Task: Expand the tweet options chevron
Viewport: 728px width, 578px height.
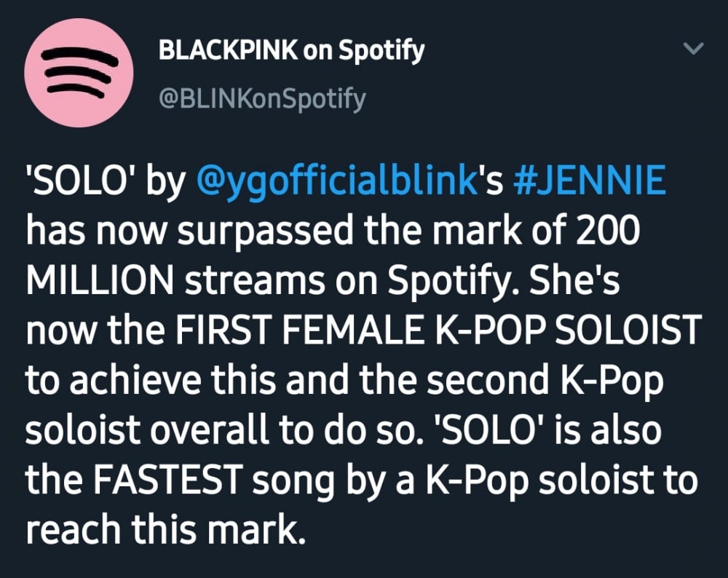Action: click(694, 48)
